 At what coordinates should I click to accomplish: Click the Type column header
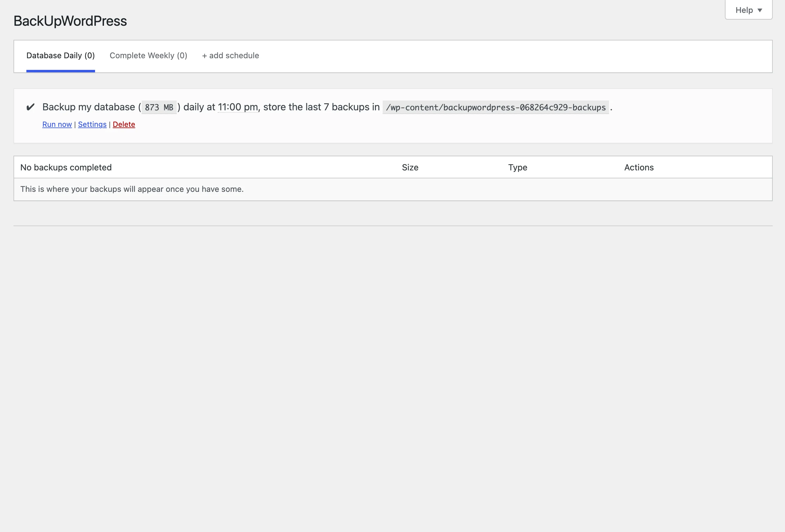pos(518,167)
